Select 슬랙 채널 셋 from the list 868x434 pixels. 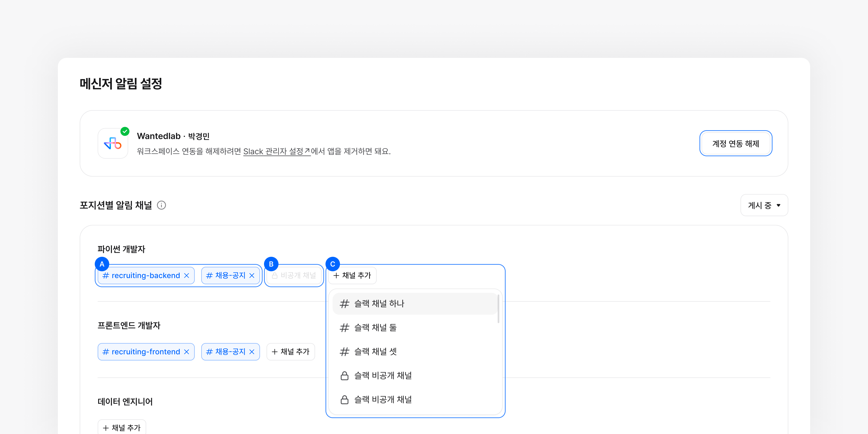pos(415,352)
